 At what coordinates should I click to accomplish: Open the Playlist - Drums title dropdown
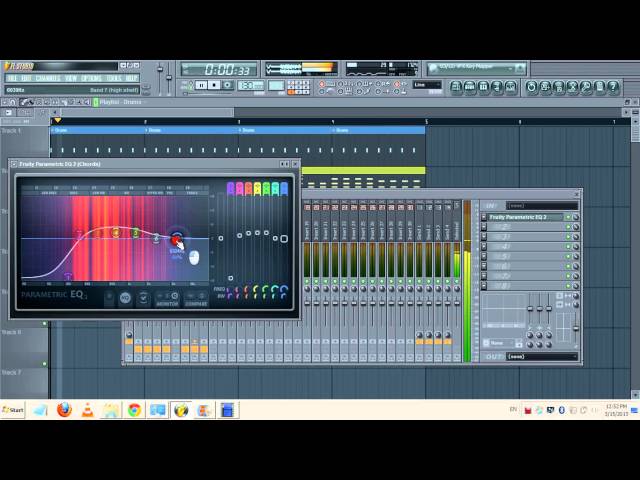tap(121, 102)
